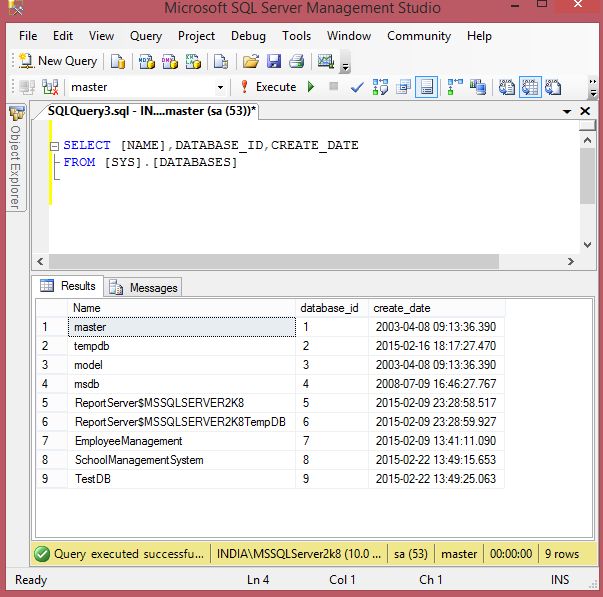The height and width of the screenshot is (597, 603).
Task: Click the Name column header
Action: coord(182,308)
